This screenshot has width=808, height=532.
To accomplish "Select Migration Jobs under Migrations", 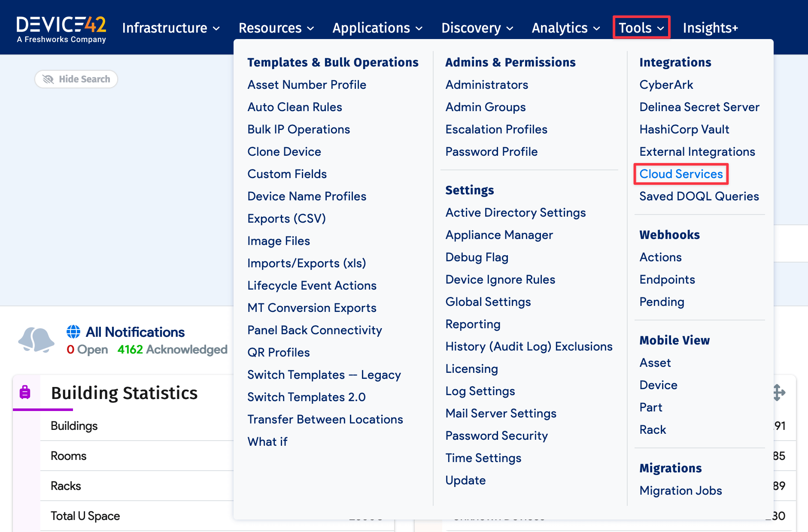I will pyautogui.click(x=680, y=490).
